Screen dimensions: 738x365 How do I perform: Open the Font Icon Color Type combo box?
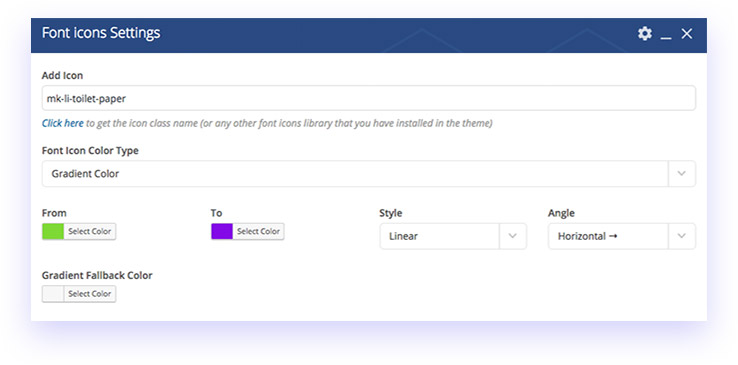click(x=369, y=174)
